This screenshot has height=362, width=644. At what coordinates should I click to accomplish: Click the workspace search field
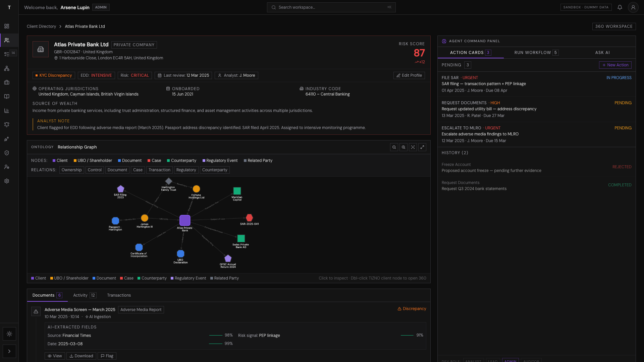click(x=331, y=7)
